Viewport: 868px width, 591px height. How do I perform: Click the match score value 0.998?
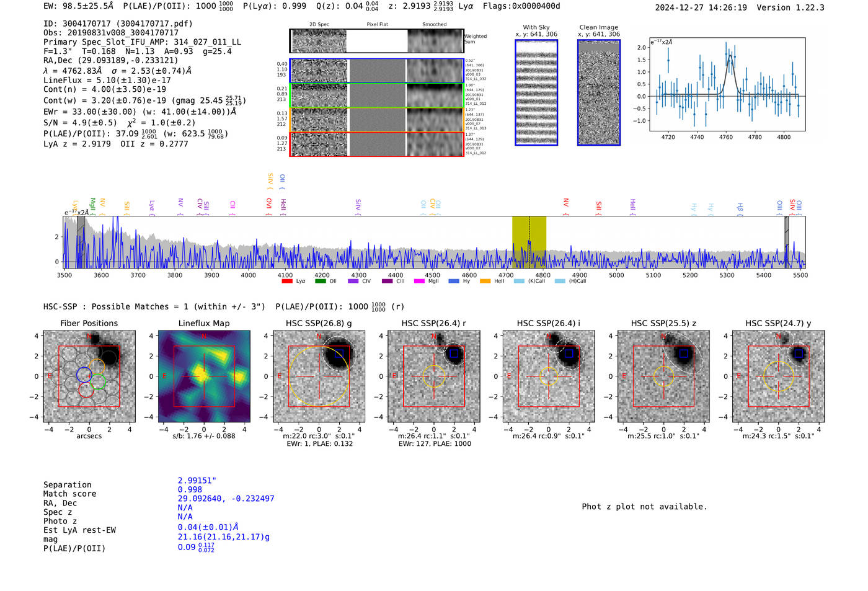pos(190,489)
